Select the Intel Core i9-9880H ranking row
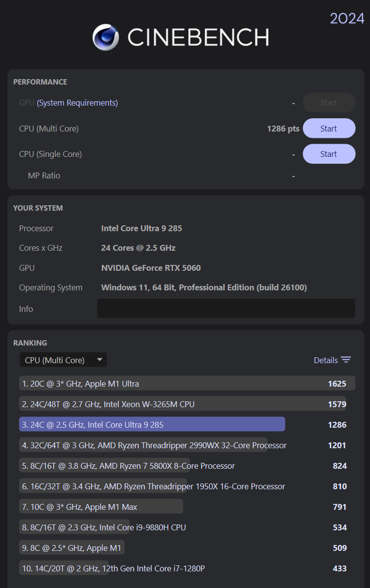The height and width of the screenshot is (588, 370). (104, 527)
